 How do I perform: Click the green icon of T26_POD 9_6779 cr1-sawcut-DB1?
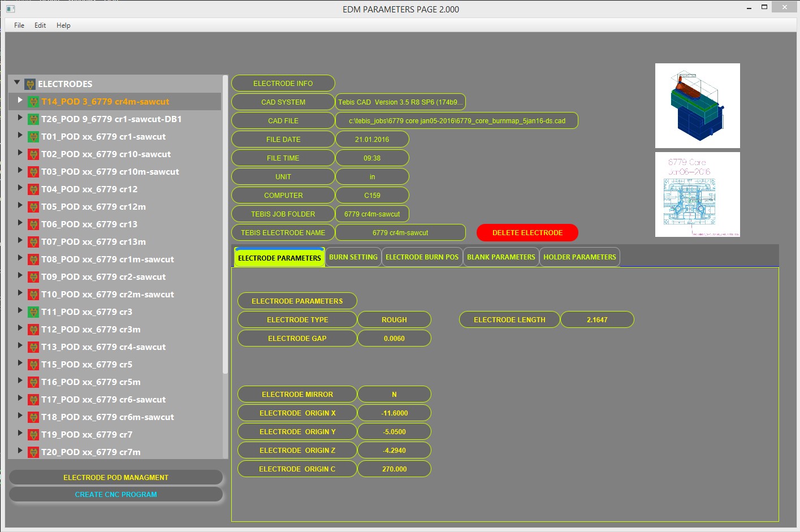33,119
